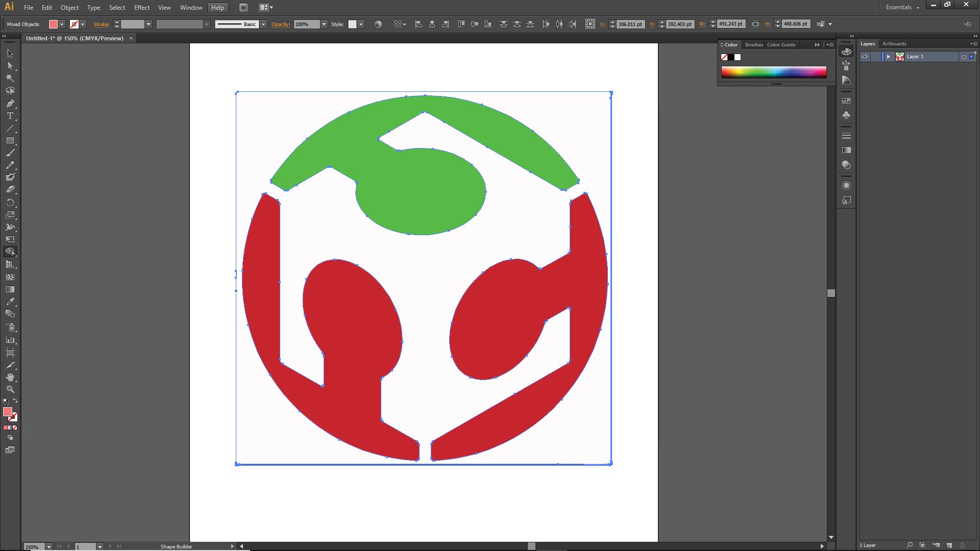Open the Essentials workspace dropdown
980x551 pixels.
click(902, 7)
